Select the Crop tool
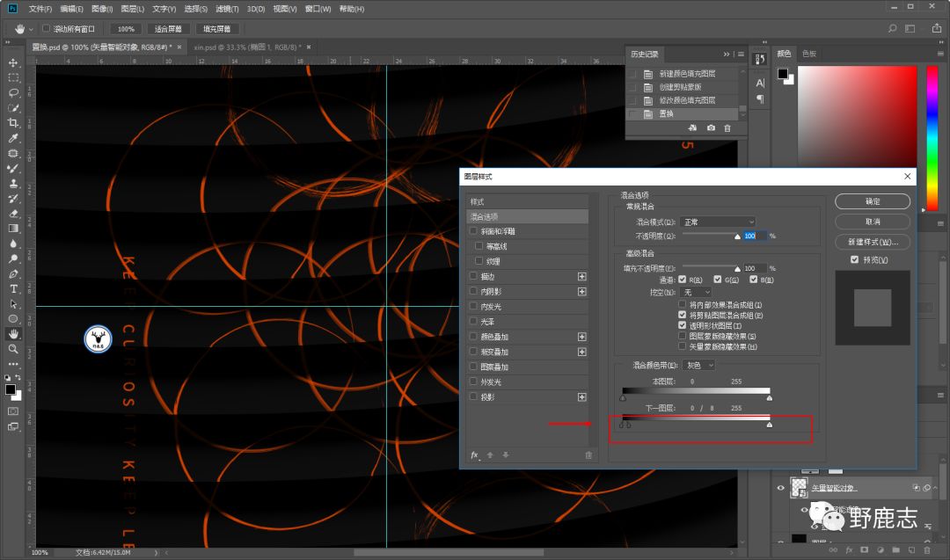 [x=12, y=123]
